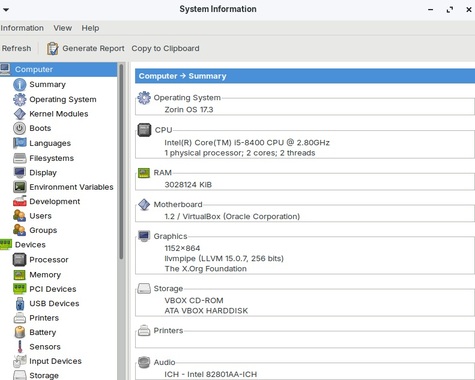Open the Sensors entry
Viewport: 475px width, 380px height.
[x=45, y=347]
